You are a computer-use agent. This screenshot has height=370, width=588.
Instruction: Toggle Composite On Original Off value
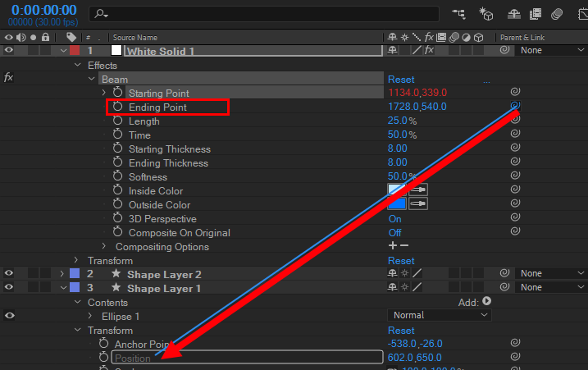click(x=395, y=233)
